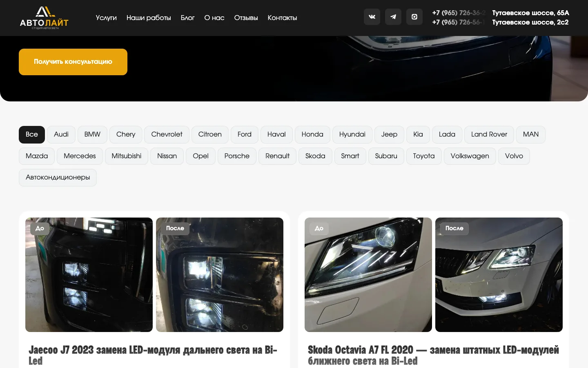This screenshot has height=368, width=588.
Task: Filter works by BMW
Action: 92,135
